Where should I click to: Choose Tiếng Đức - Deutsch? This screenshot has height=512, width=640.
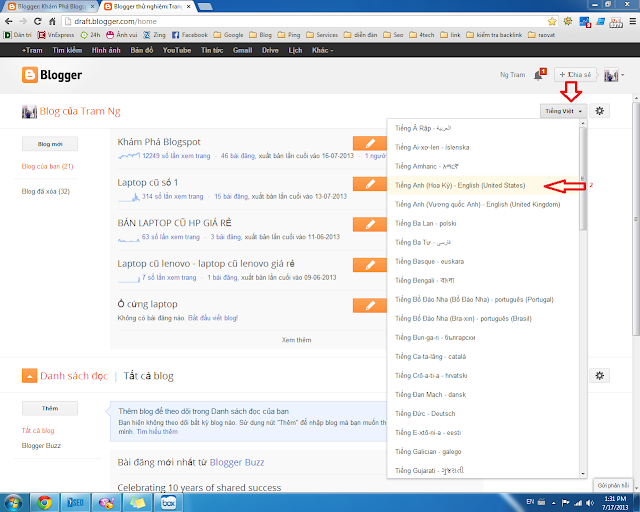coord(482,414)
